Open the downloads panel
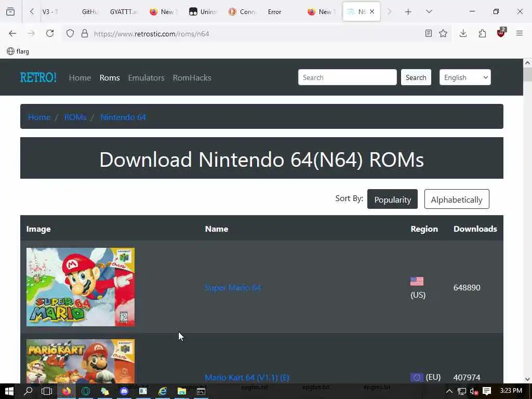The image size is (532, 399). 463,33
